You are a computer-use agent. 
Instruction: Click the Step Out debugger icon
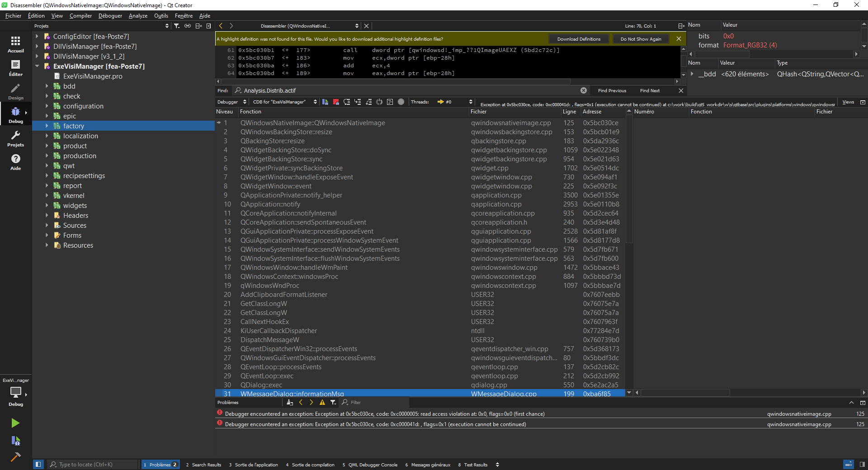point(368,102)
